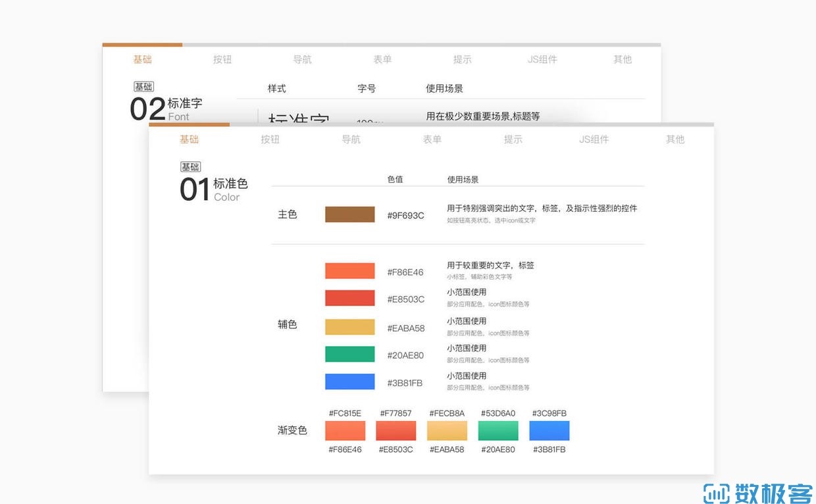Viewport: 816px width, 504px height.
Task: Pick the red 辅色 swatch beside #E8503C
Action: pos(349,298)
